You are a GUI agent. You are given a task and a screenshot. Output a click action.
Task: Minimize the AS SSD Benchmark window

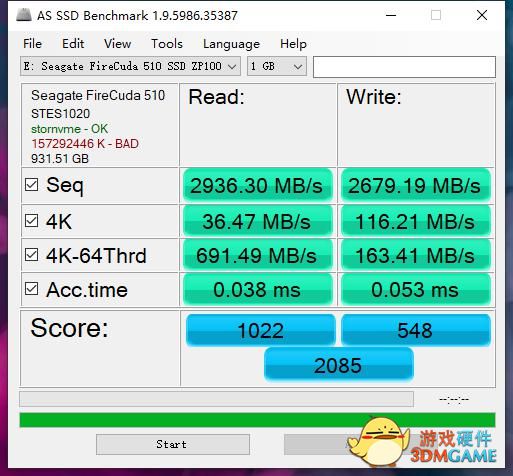pyautogui.click(x=391, y=15)
